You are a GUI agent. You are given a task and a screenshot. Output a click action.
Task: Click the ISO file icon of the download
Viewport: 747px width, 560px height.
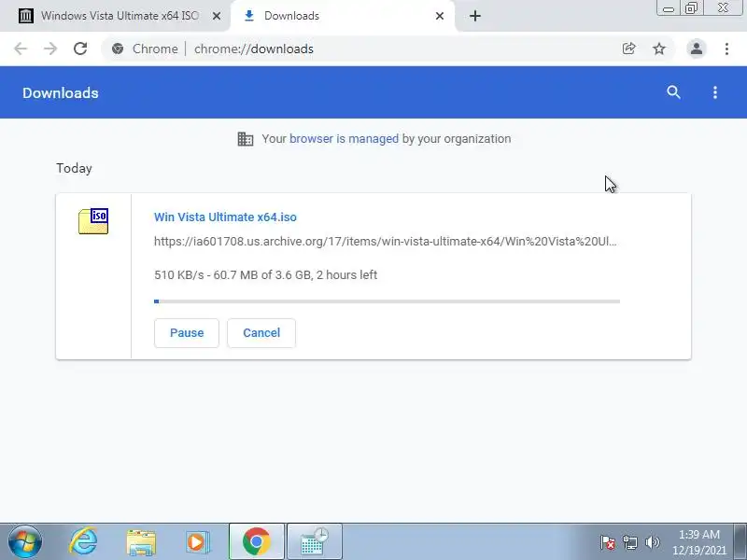pyautogui.click(x=93, y=221)
